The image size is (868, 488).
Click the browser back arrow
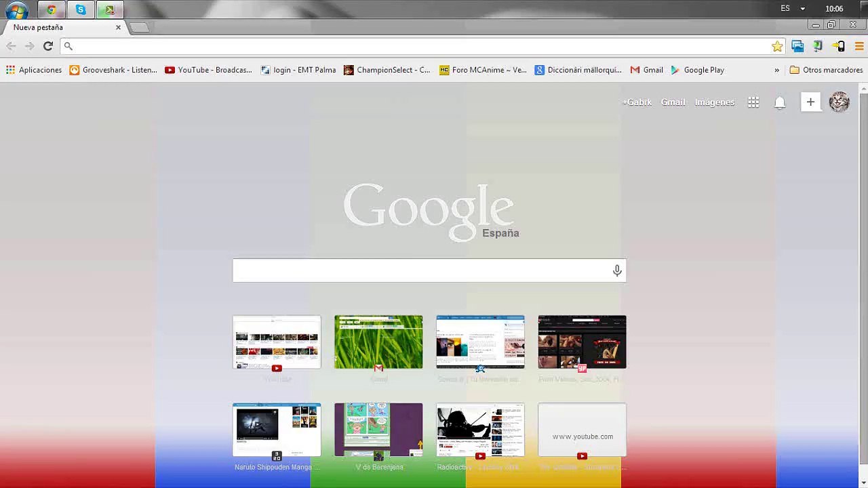click(x=11, y=46)
